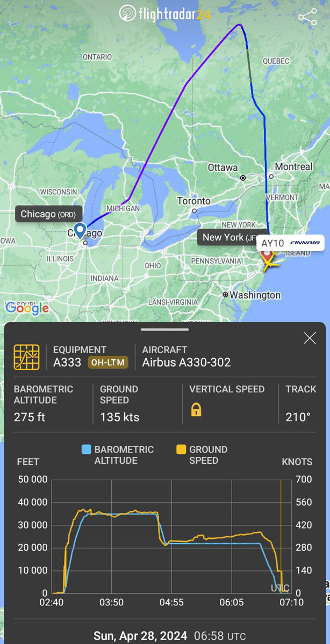Tap the OH-LTM registration badge

tap(107, 363)
